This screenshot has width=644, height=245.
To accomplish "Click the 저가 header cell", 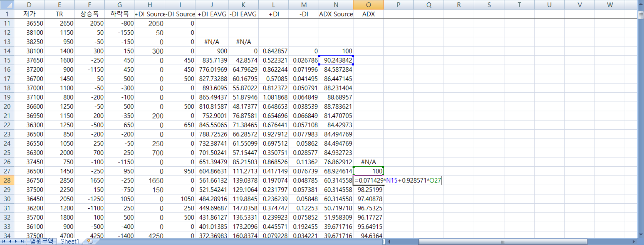I will point(29,14).
